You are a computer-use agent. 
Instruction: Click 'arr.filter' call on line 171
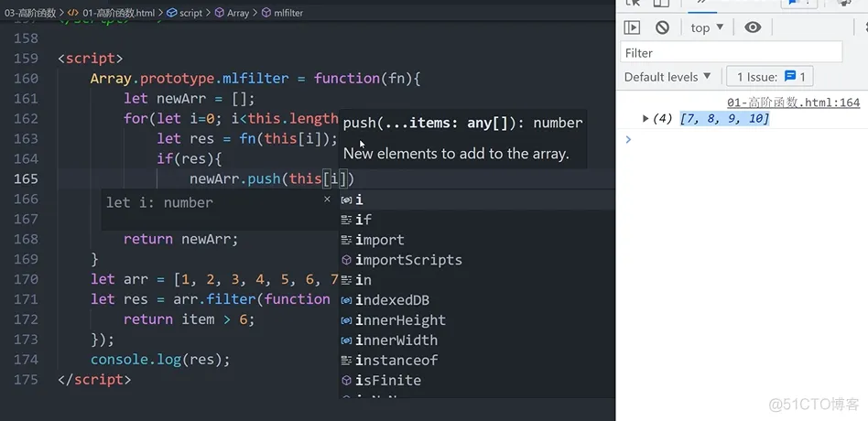pos(214,299)
